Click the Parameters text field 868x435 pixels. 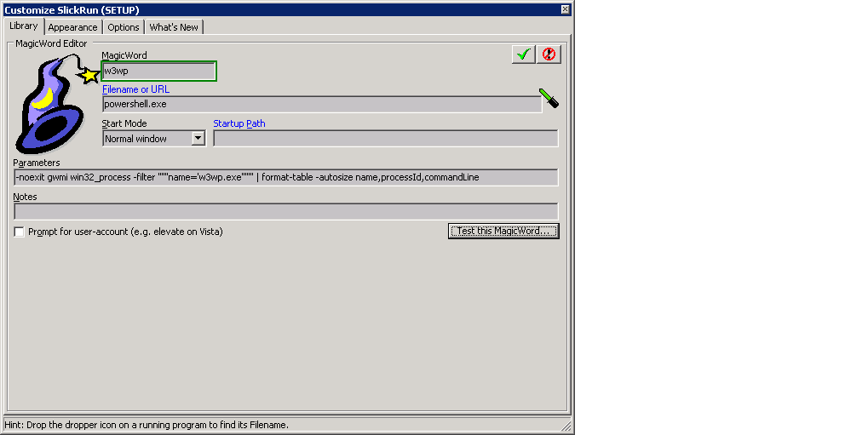(x=285, y=177)
